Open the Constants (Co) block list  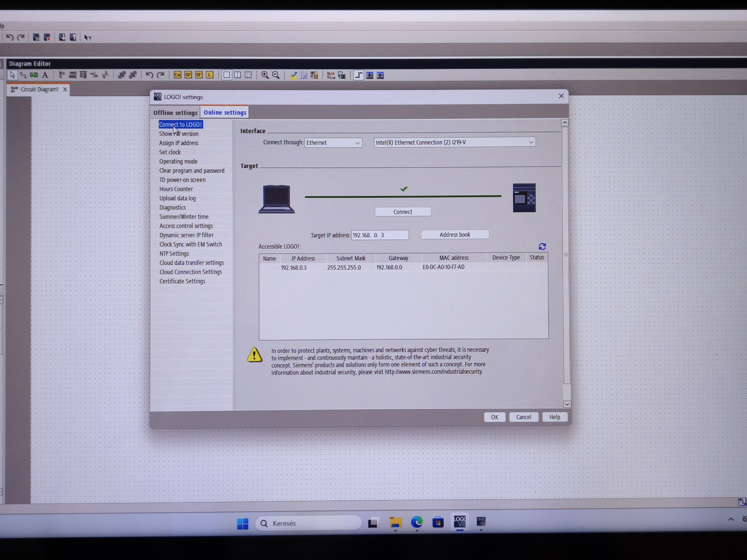pyautogui.click(x=177, y=75)
